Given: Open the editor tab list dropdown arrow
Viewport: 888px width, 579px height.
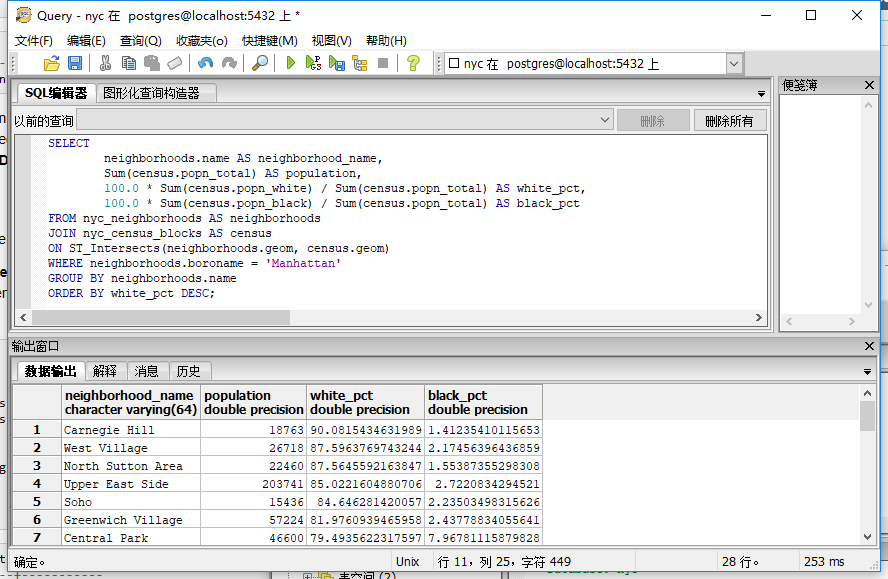Looking at the screenshot, I should click(761, 93).
